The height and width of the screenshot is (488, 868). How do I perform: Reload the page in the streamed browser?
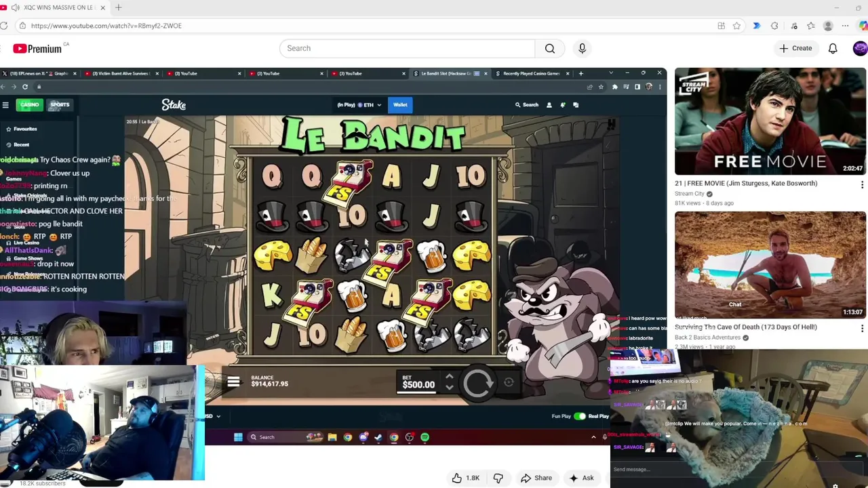25,87
